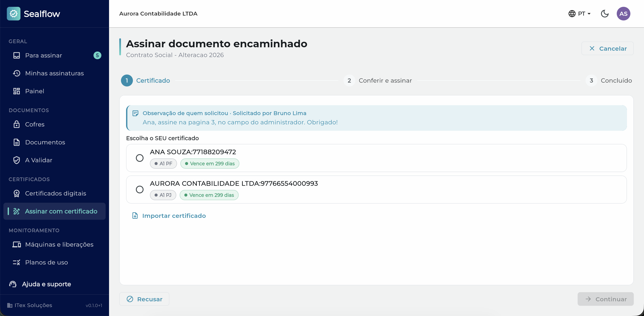Open Ajuda e suporte
This screenshot has height=316, width=644.
pos(40,284)
